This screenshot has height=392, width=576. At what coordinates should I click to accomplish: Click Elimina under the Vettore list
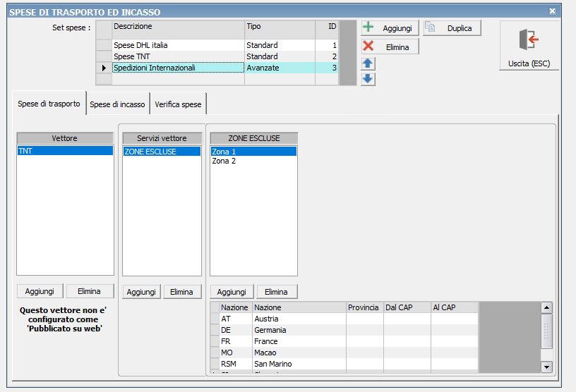(89, 291)
